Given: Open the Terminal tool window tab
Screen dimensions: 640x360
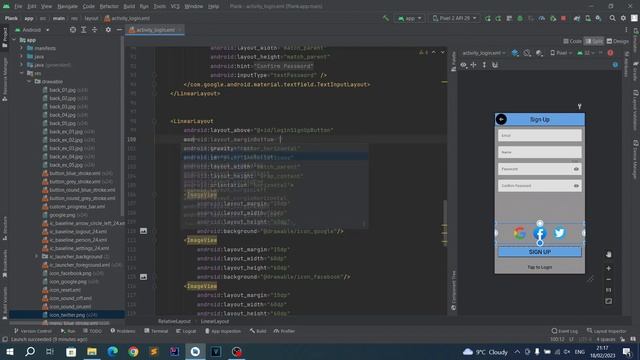Looking at the screenshot, I should (x=156, y=331).
